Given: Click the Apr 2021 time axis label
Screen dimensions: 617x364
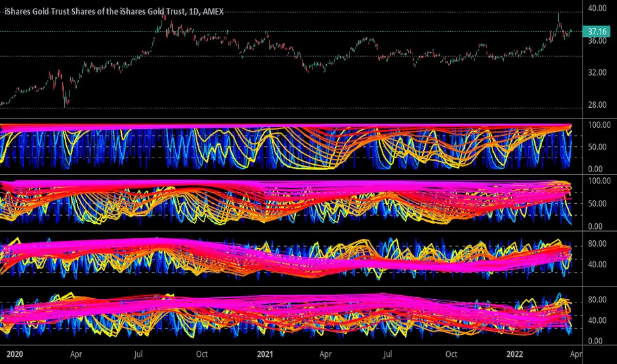Looking at the screenshot, I should click(x=326, y=354).
